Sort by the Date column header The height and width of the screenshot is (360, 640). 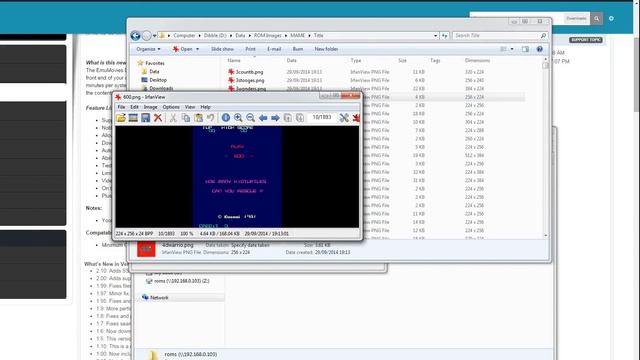[291, 60]
